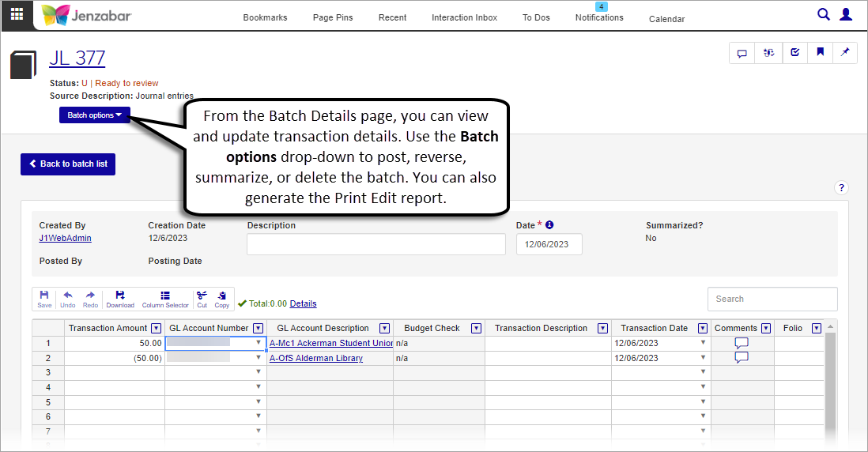Click the Copy icon in grid toolbar

tap(222, 299)
